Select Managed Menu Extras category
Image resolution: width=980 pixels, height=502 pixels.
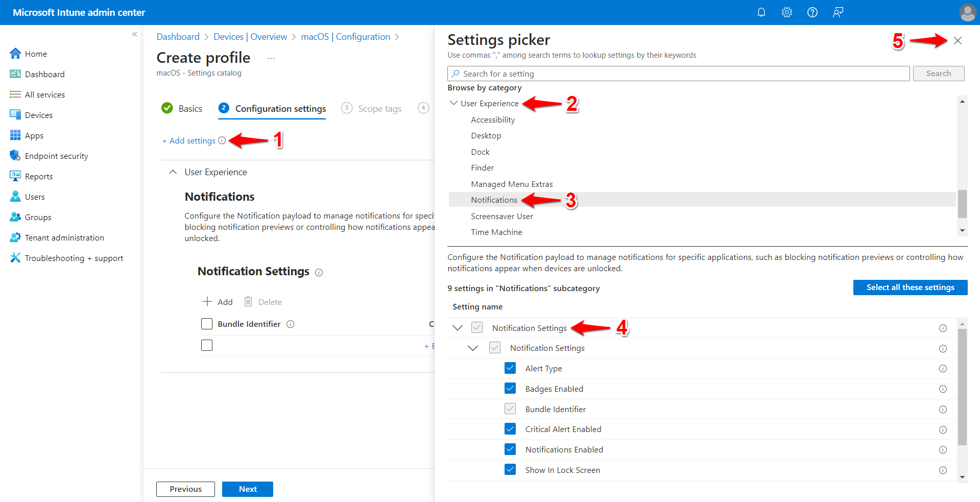pyautogui.click(x=512, y=184)
